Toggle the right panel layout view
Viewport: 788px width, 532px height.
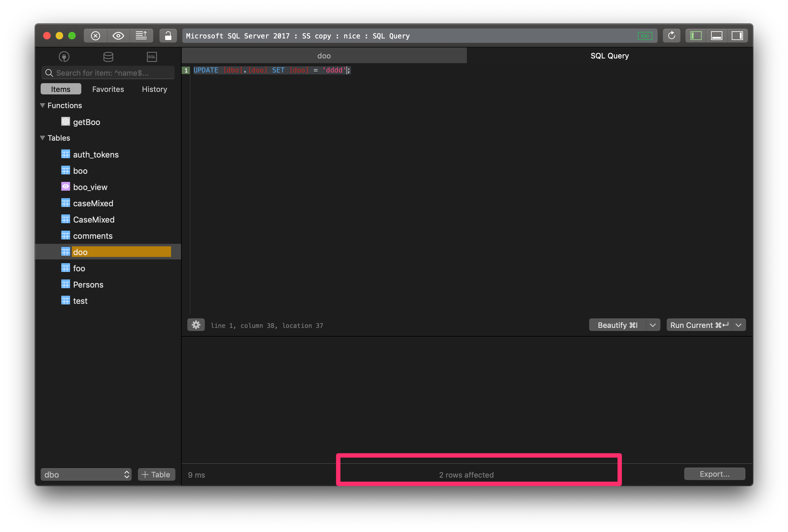point(738,35)
